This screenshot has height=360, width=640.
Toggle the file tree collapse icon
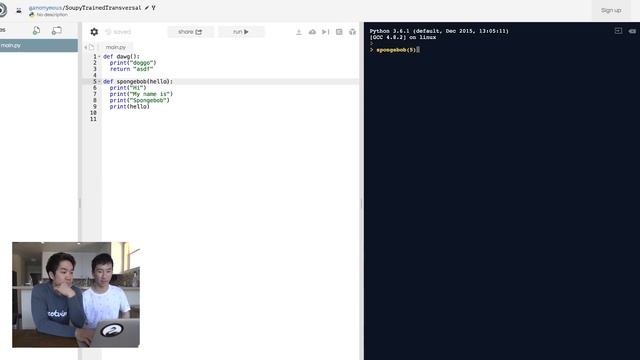(x=89, y=47)
